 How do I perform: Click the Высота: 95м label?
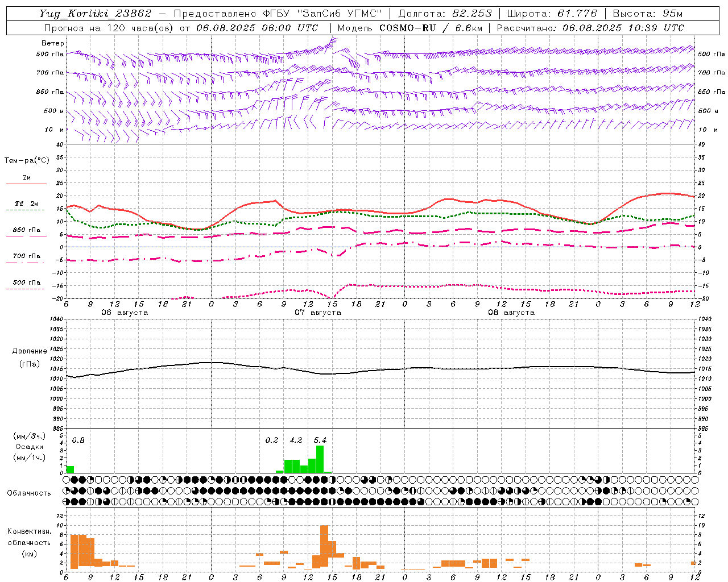[647, 14]
